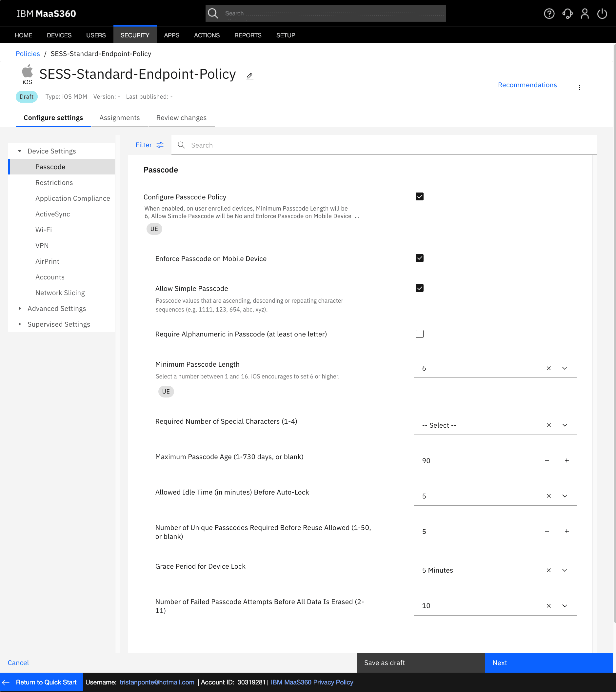The height and width of the screenshot is (692, 616).
Task: Open the user profile icon
Action: click(x=585, y=13)
